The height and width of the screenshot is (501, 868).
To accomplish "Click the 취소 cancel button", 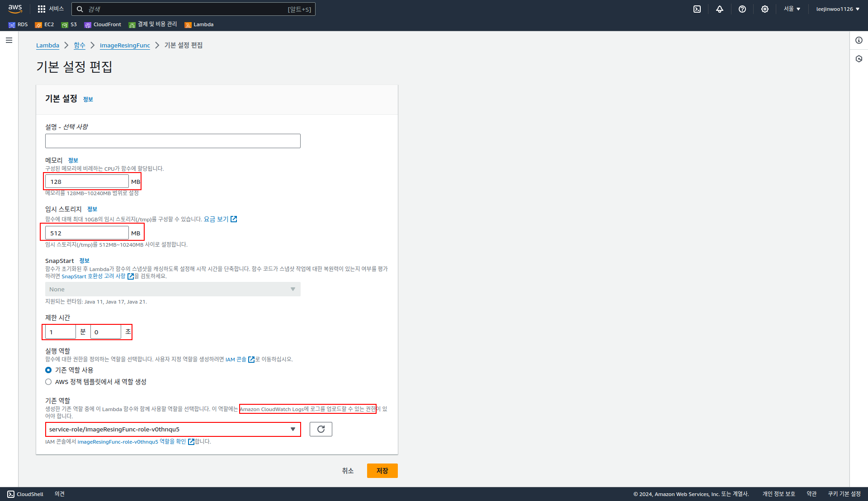I will pyautogui.click(x=348, y=471).
